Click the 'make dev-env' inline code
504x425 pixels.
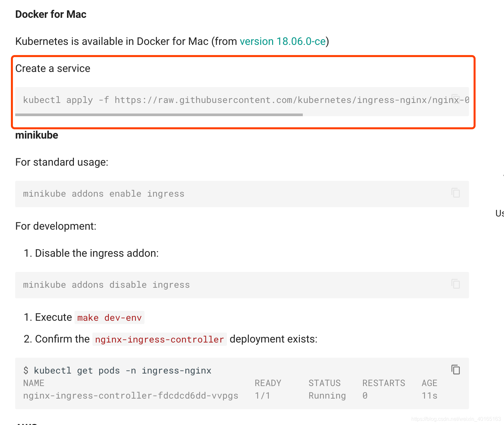(x=110, y=317)
